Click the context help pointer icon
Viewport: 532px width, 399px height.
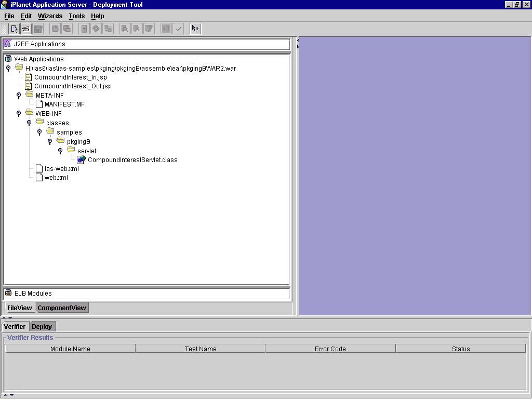point(195,29)
